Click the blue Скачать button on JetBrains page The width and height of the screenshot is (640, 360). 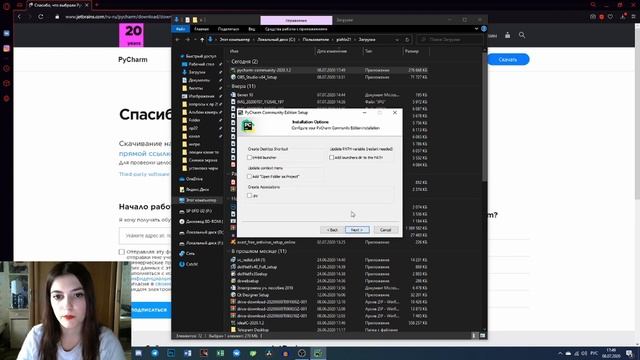click(x=508, y=60)
